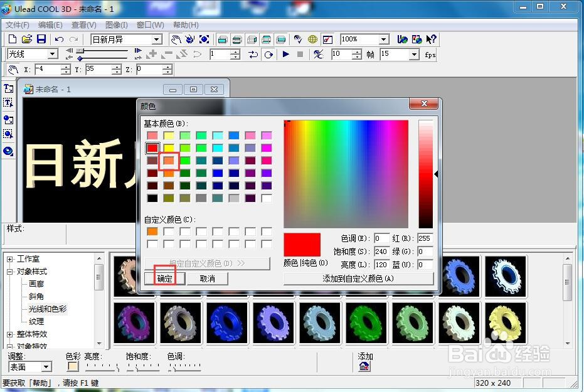Save the project with the floppy disk icon
Image resolution: width=584 pixels, height=392 pixels.
pyautogui.click(x=41, y=39)
